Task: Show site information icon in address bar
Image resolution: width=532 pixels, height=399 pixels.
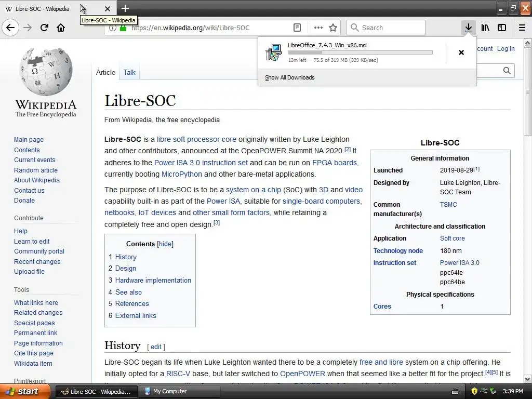Action: tap(112, 28)
